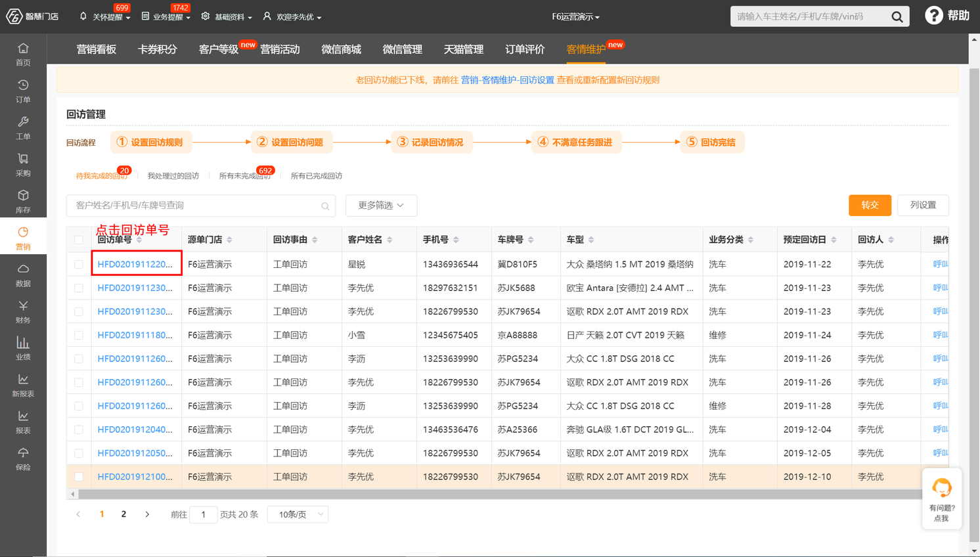Expand the 基础资料 dropdown
Viewport: 980px width, 557px height.
[227, 17]
